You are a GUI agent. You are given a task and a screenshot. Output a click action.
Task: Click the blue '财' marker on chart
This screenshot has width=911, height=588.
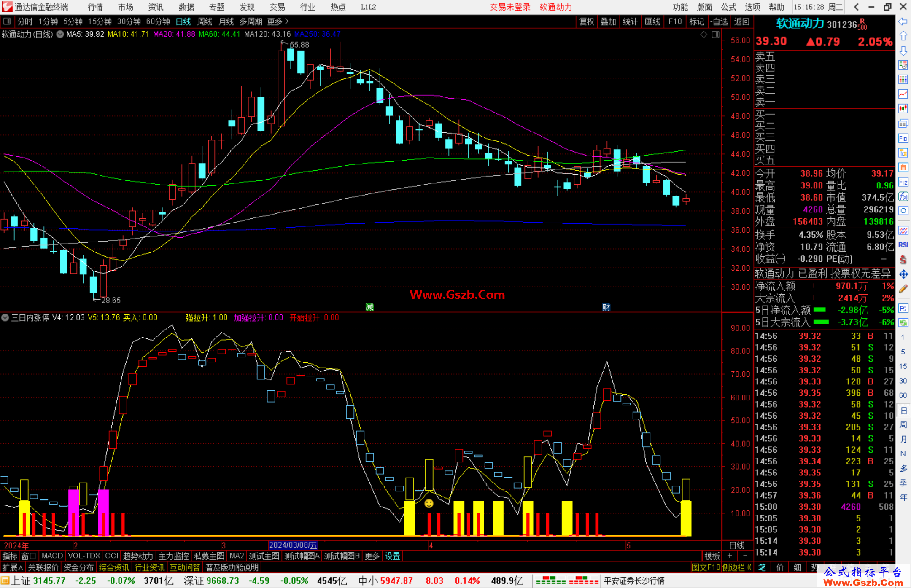[x=606, y=307]
